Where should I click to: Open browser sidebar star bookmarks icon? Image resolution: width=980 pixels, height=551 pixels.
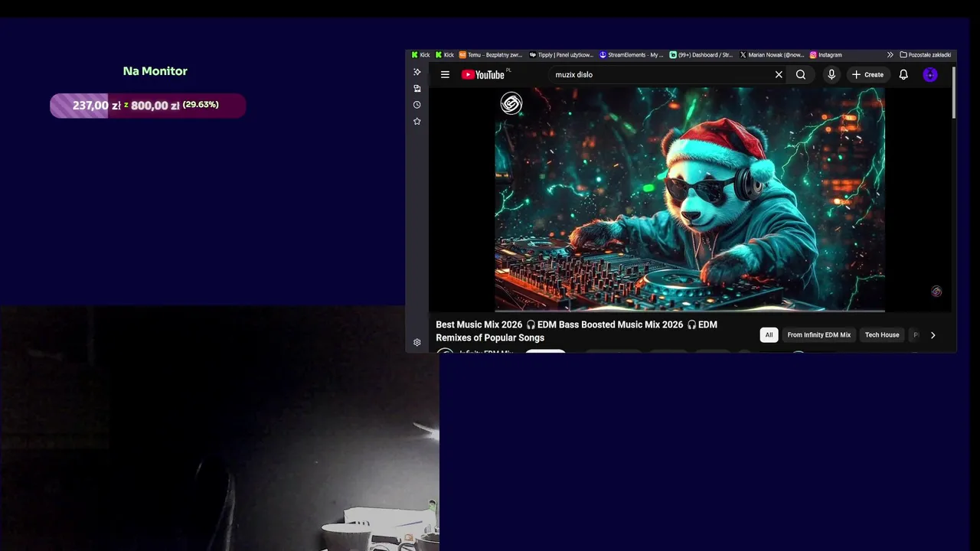point(417,122)
